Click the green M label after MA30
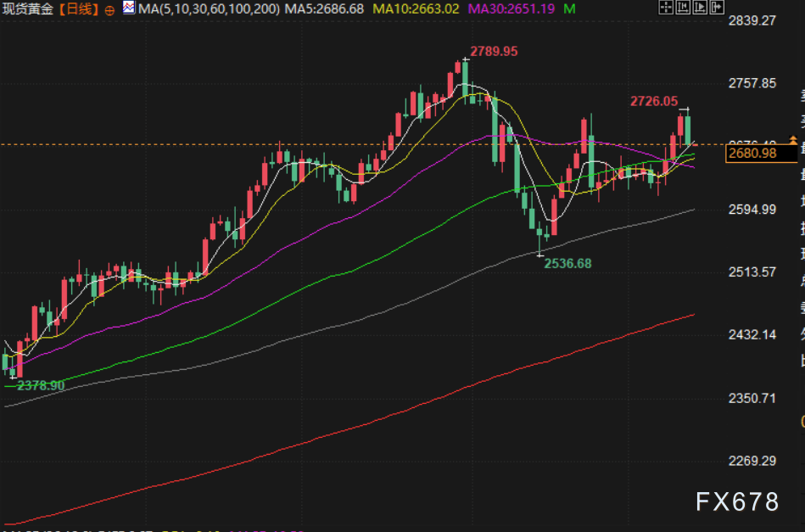This screenshot has height=532, width=805. pos(569,8)
